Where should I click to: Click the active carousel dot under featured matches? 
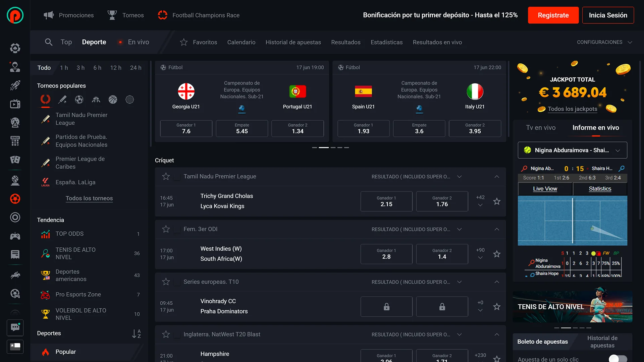tap(323, 147)
